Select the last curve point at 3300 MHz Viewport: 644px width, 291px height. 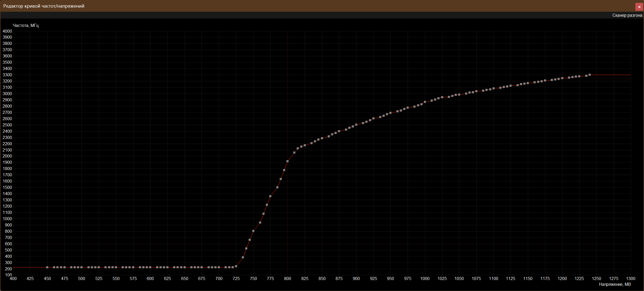pos(590,75)
